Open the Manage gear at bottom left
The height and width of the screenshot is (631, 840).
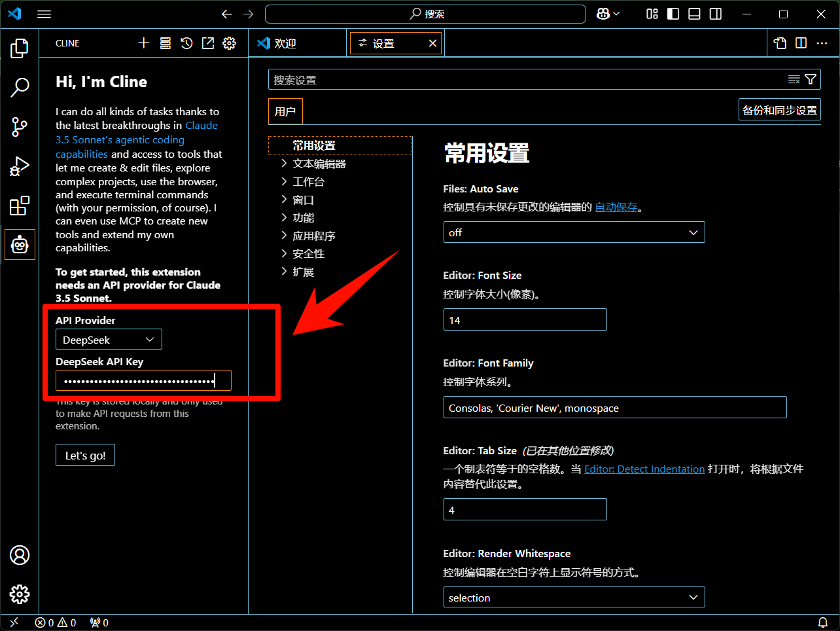coord(20,594)
